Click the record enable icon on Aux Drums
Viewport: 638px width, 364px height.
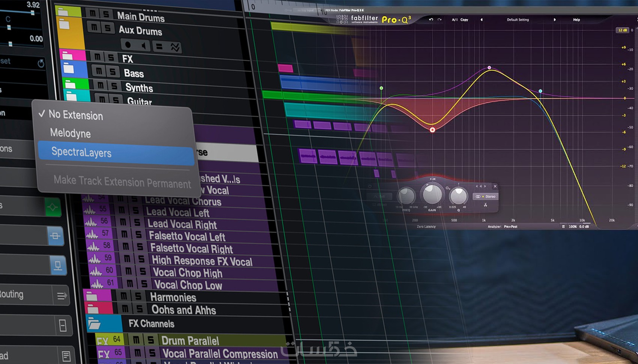tap(128, 45)
